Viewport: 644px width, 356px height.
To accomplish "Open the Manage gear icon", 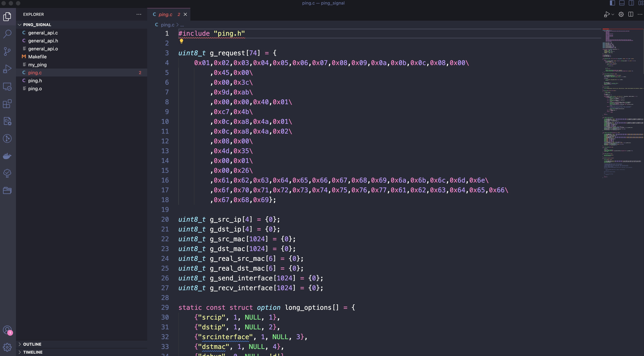I will click(x=7, y=347).
